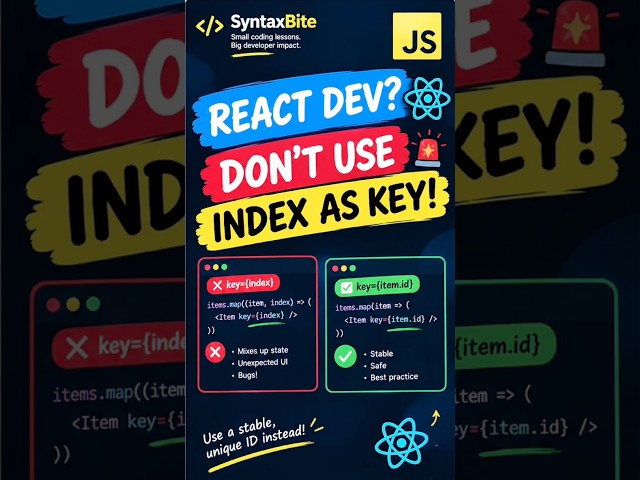640x480 pixels.
Task: Click the green circle checkmark beside Stable
Action: click(x=345, y=356)
